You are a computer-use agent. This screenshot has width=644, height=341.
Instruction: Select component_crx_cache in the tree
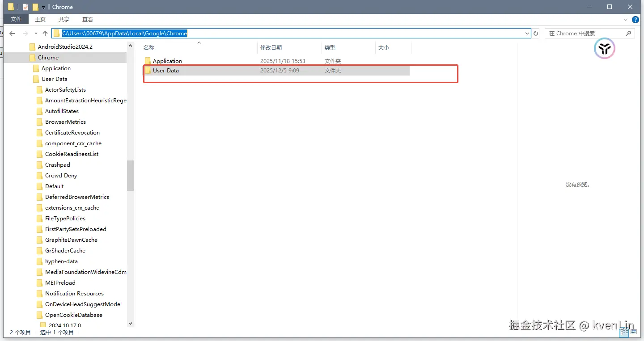click(x=73, y=143)
